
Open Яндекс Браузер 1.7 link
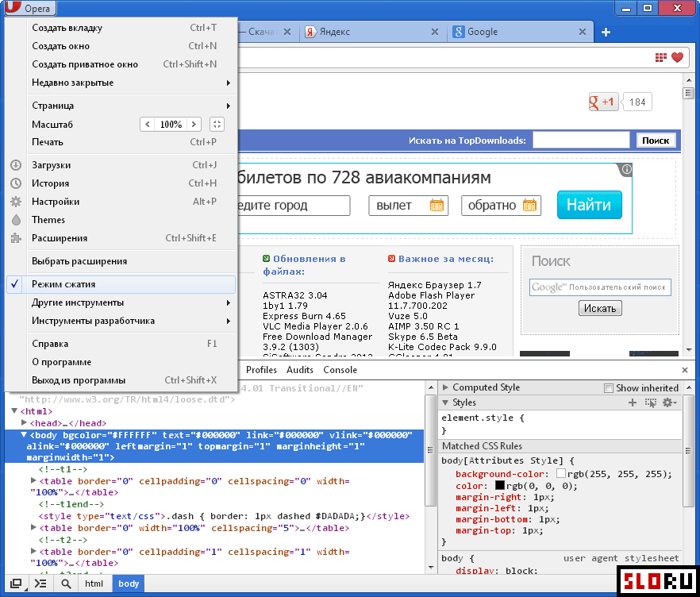point(434,285)
